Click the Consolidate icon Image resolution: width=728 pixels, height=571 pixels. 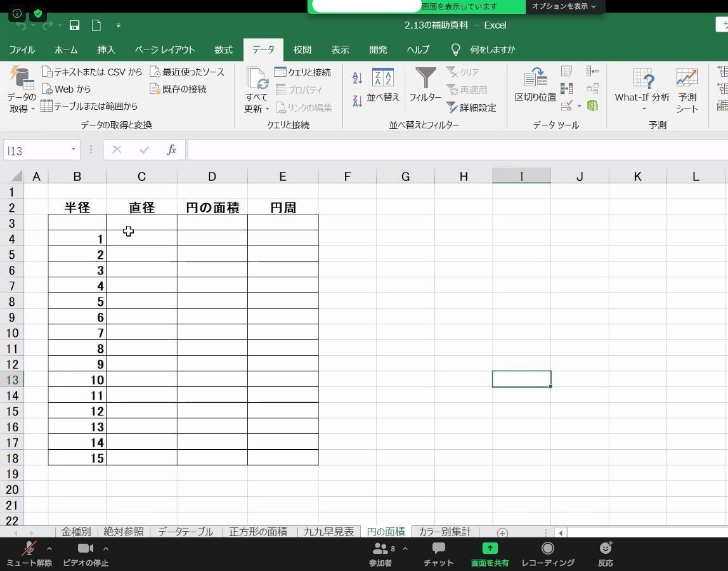(x=592, y=71)
